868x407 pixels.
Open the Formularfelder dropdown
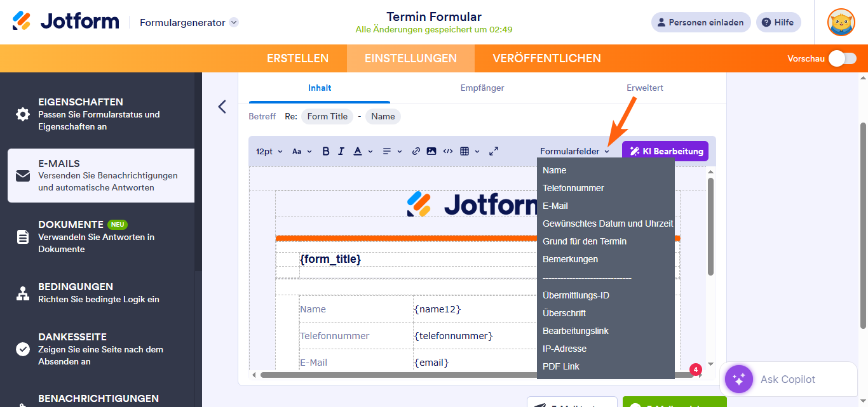click(x=574, y=151)
